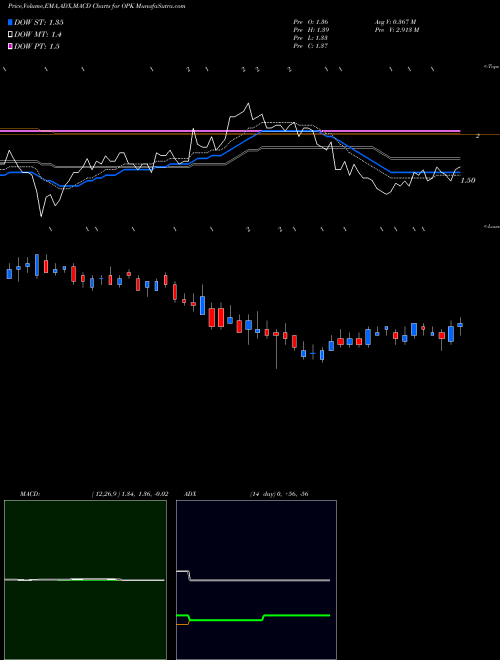The image size is (500, 660).
Task: Click the 'Pre C: 1.37' close value
Action: (x=311, y=46)
